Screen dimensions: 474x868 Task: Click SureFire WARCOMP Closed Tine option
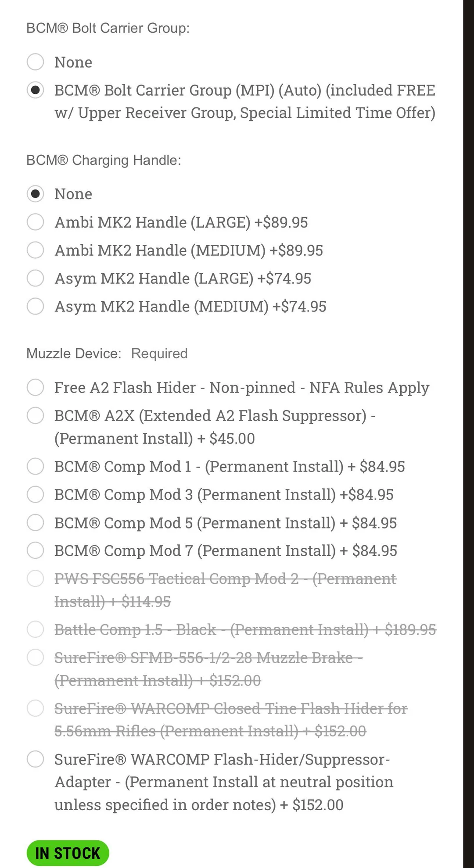35,708
